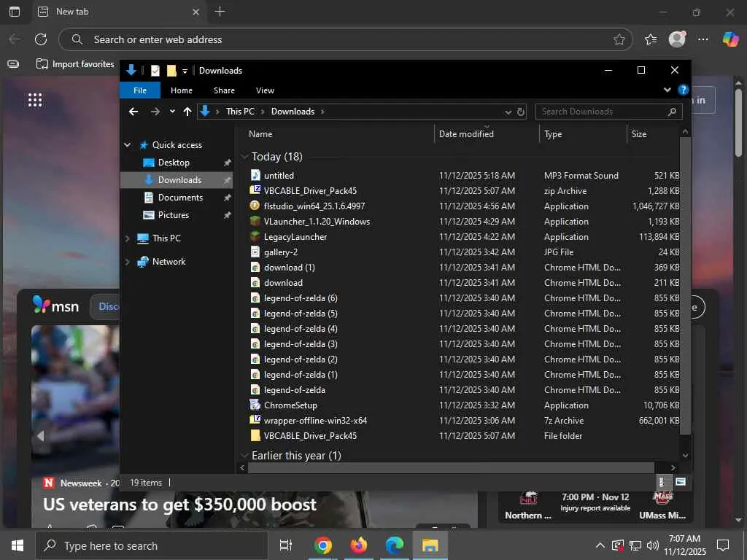Screen dimensions: 747x560
Task: Click the horizontal scrollbar in file list
Action: point(451,467)
